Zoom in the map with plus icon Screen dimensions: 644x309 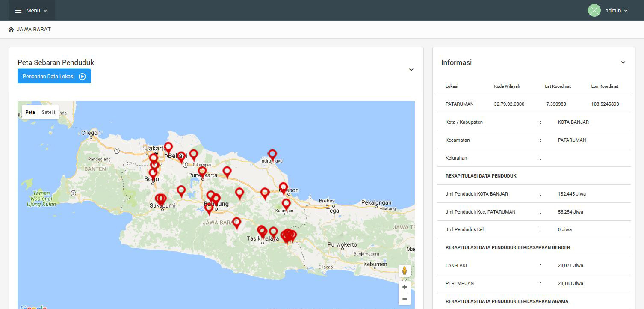(405, 287)
